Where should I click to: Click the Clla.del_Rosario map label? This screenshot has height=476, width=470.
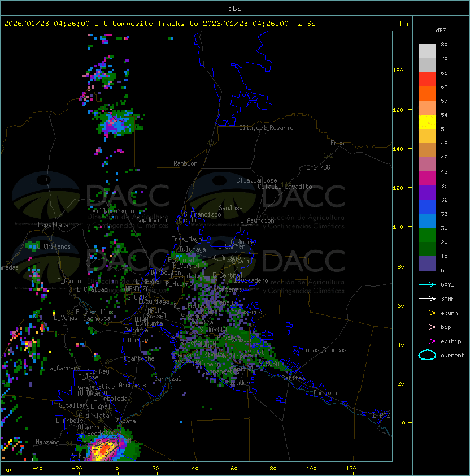point(266,128)
